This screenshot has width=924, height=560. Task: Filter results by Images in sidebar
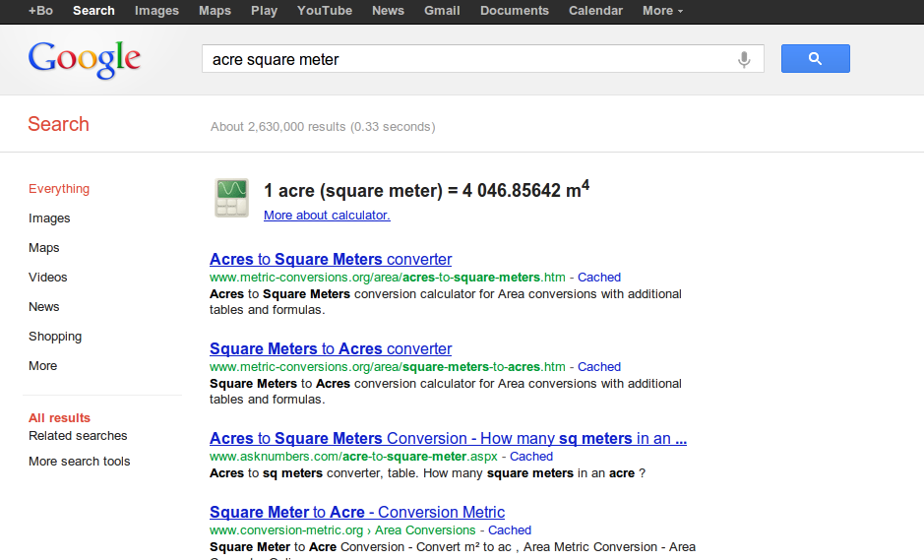tap(49, 218)
